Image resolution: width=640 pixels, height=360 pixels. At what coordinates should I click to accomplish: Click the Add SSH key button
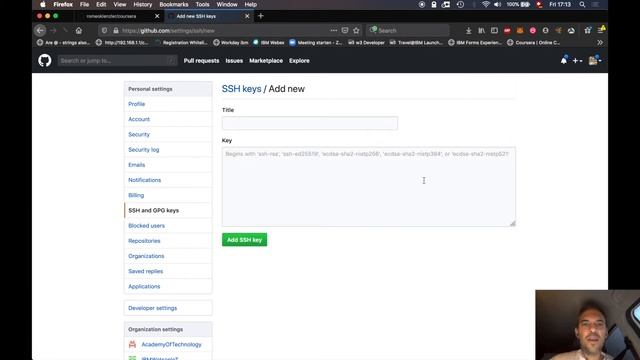click(244, 240)
